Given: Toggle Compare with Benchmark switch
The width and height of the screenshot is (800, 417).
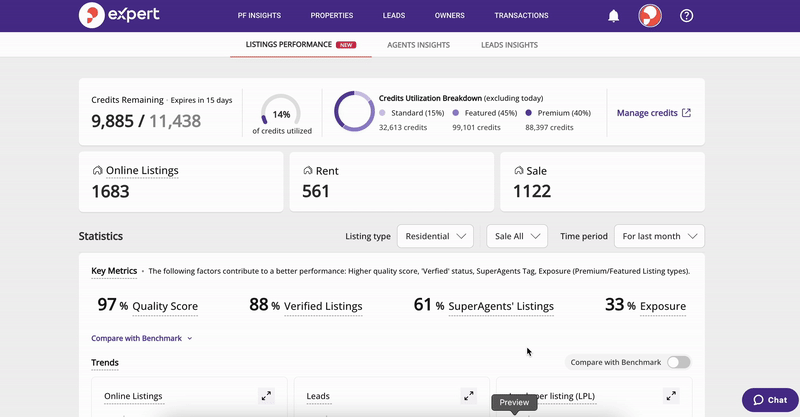Looking at the screenshot, I should click(x=678, y=362).
